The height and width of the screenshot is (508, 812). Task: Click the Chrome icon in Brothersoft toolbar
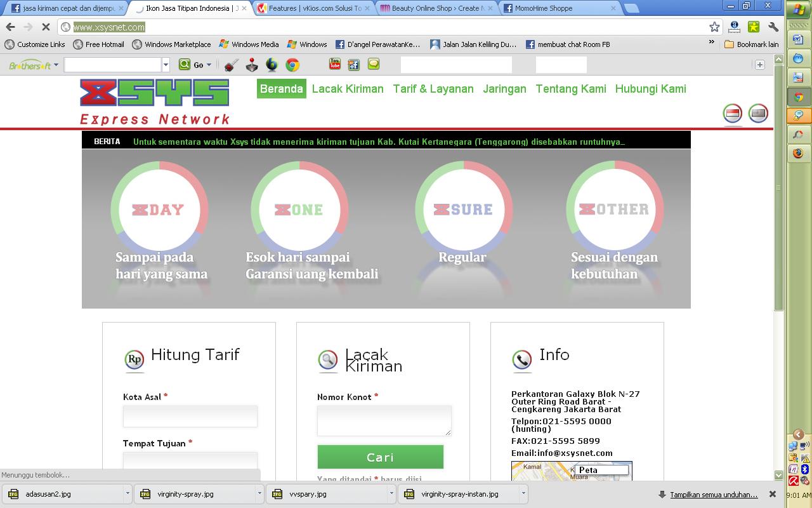click(x=292, y=64)
